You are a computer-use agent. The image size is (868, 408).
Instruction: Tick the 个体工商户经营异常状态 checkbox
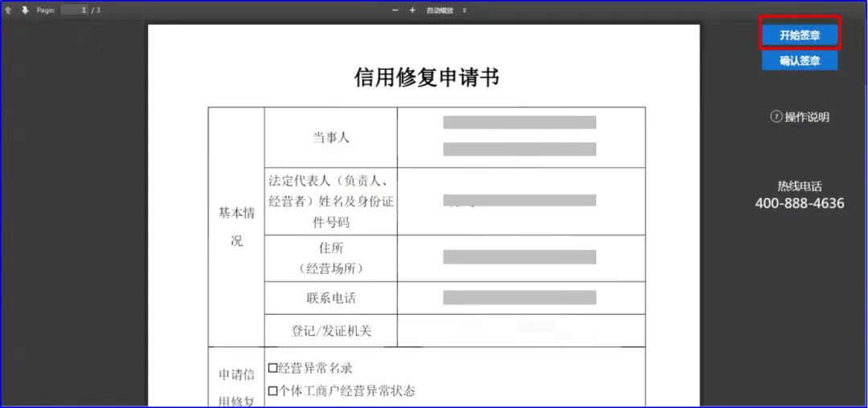point(272,391)
